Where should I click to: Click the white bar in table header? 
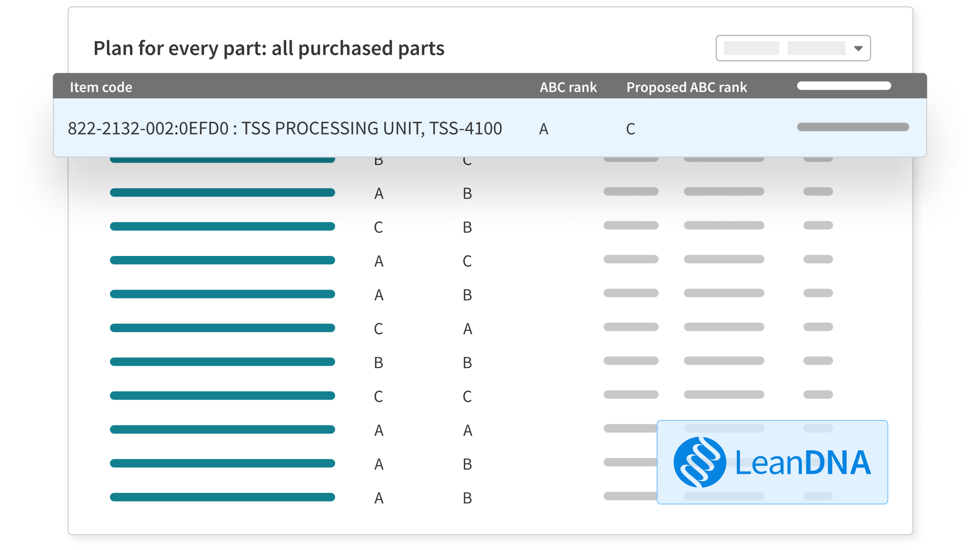(844, 86)
